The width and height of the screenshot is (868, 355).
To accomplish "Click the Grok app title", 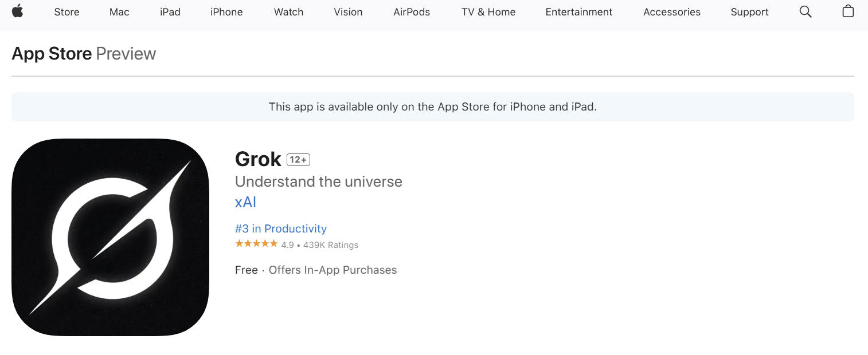I will pos(258,159).
